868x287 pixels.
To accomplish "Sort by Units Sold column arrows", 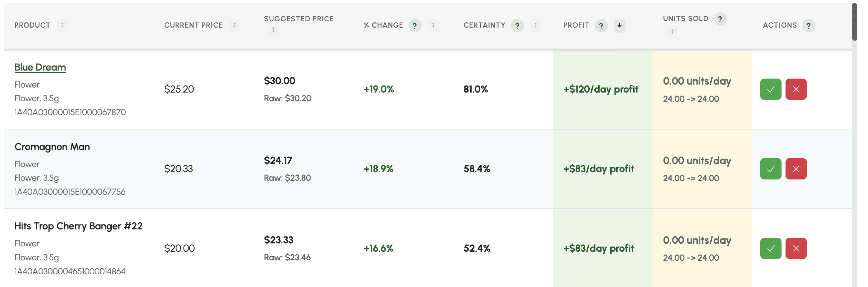I will pyautogui.click(x=672, y=32).
